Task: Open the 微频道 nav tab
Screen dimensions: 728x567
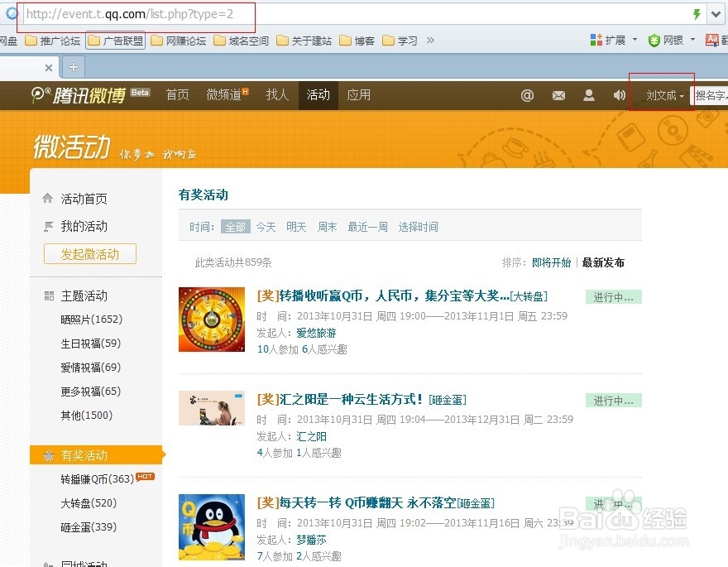Action: pos(227,95)
